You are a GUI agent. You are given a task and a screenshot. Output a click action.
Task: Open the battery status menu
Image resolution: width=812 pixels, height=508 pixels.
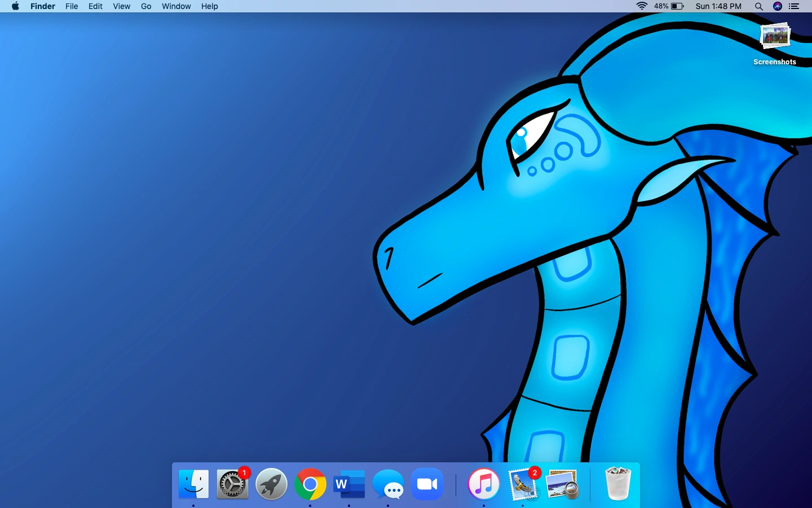[x=677, y=6]
